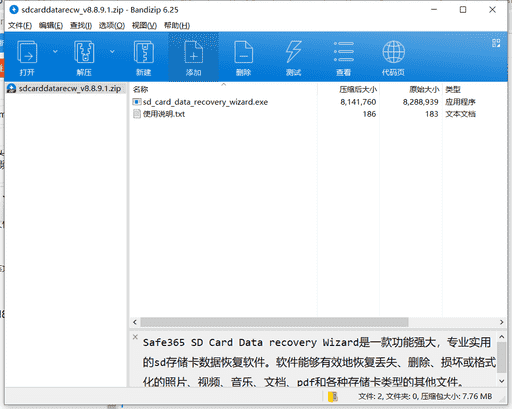Screen dimensions: 512x409
Task: Click the status bar file count text
Action: pyautogui.click(x=425, y=396)
